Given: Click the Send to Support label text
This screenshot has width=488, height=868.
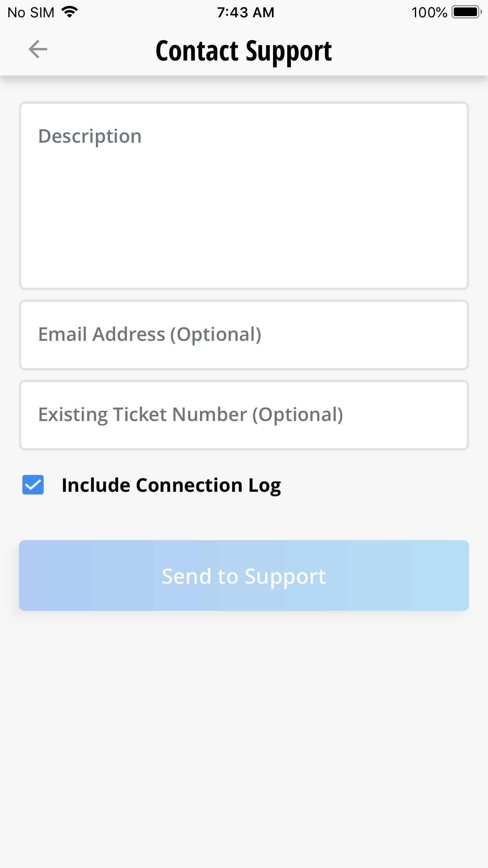Looking at the screenshot, I should pyautogui.click(x=244, y=576).
